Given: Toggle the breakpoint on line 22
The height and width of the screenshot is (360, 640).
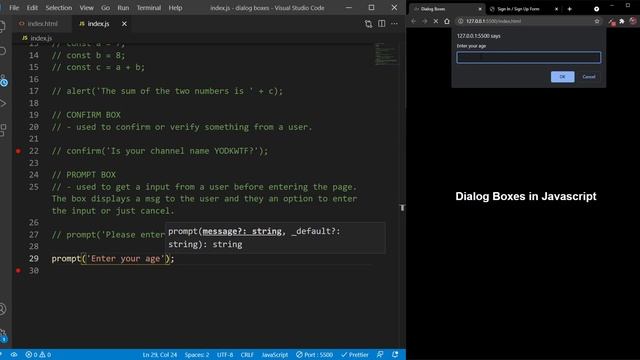Looking at the screenshot, I should (x=18, y=151).
